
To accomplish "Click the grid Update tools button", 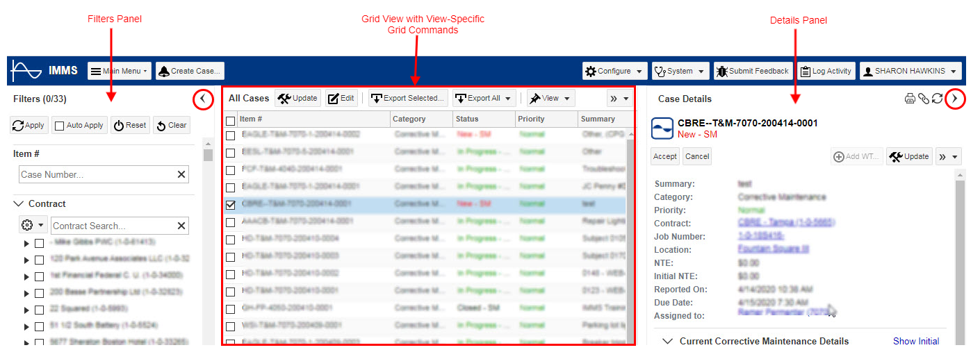I will tap(297, 99).
